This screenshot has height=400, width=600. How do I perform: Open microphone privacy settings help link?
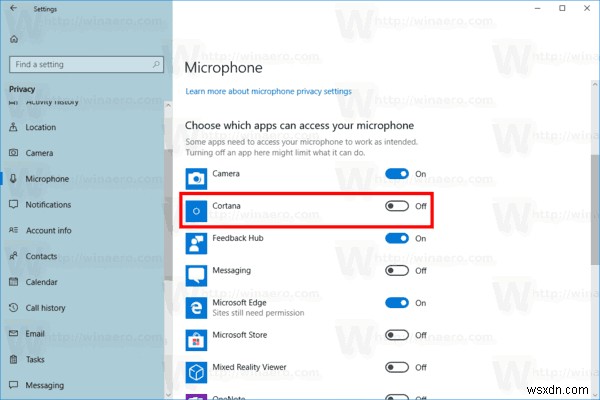coord(268,91)
